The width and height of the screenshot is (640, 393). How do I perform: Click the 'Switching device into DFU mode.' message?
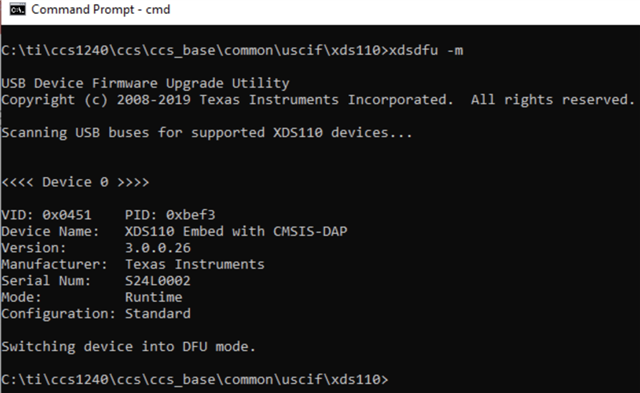(x=129, y=347)
